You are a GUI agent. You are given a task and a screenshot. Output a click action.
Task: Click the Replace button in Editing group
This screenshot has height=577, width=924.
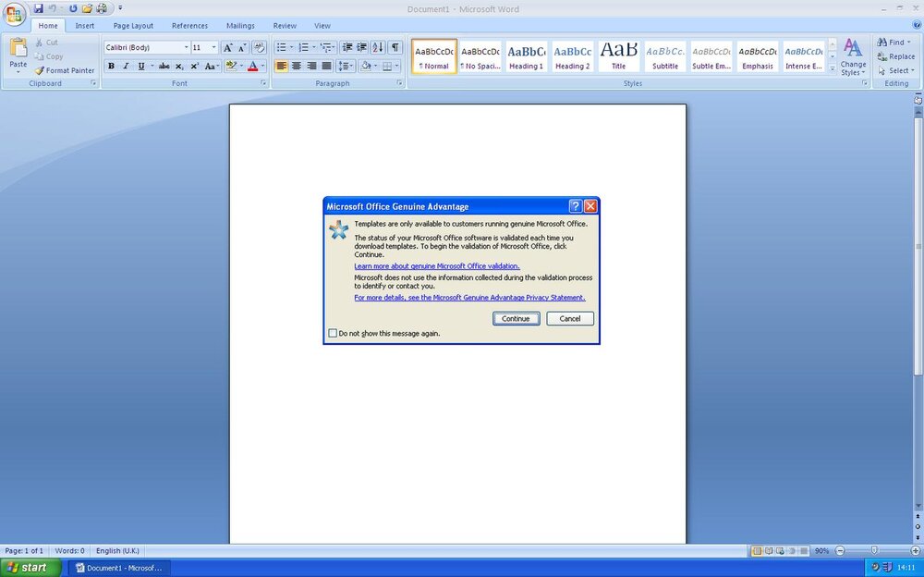point(895,56)
